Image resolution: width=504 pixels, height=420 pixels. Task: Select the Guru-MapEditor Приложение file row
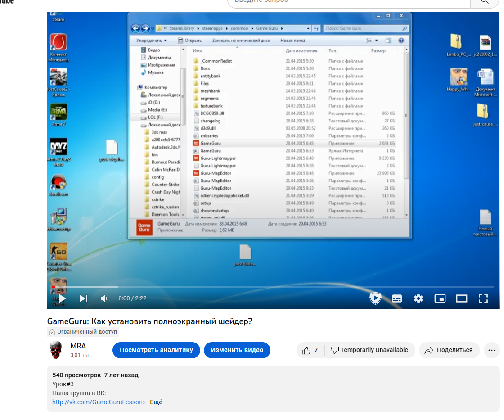click(294, 173)
